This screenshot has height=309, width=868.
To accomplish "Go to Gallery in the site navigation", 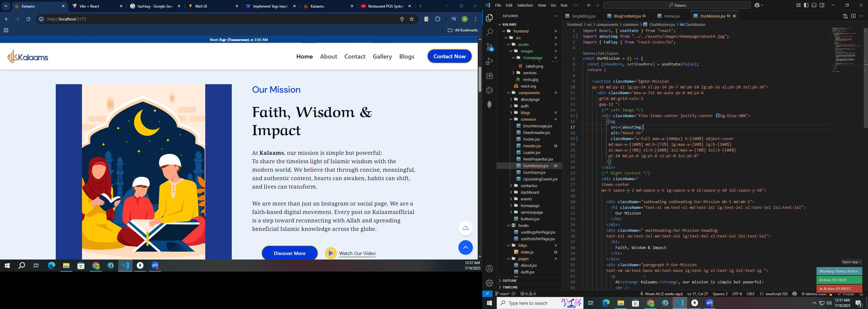I will click(382, 56).
